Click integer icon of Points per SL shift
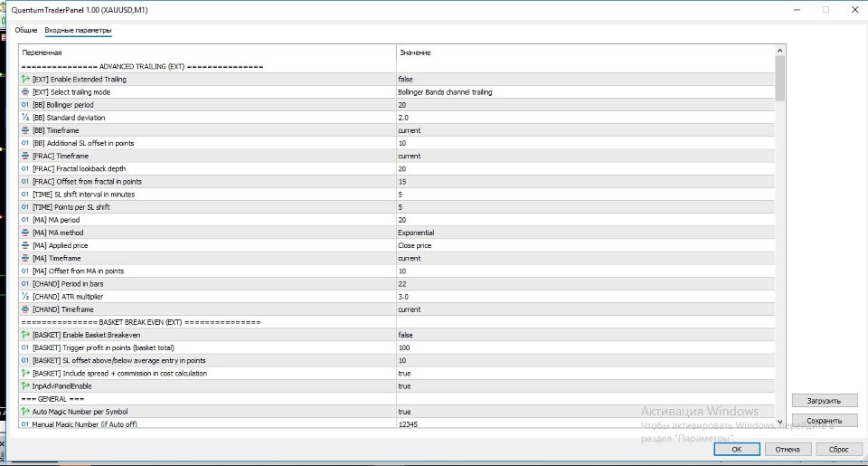 [x=25, y=207]
